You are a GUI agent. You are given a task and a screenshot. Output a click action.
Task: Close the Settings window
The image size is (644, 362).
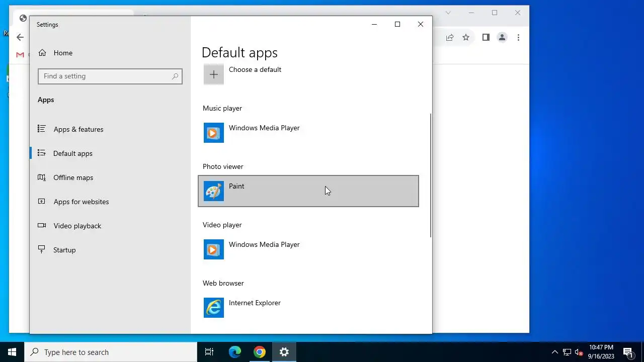pyautogui.click(x=421, y=24)
